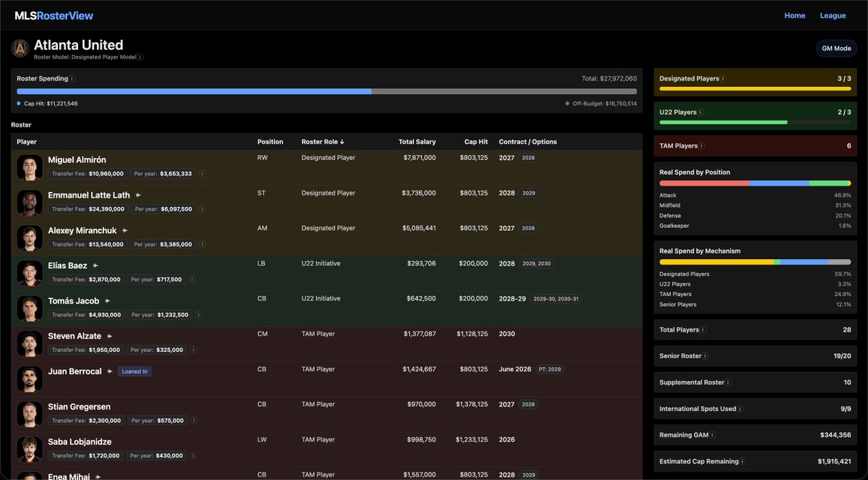Click the Contract / Options column header
868x480 pixels.
pyautogui.click(x=528, y=142)
